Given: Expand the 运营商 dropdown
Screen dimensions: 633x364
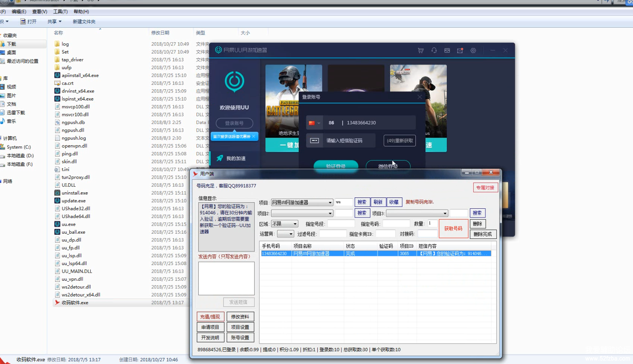Looking at the screenshot, I should tap(291, 234).
